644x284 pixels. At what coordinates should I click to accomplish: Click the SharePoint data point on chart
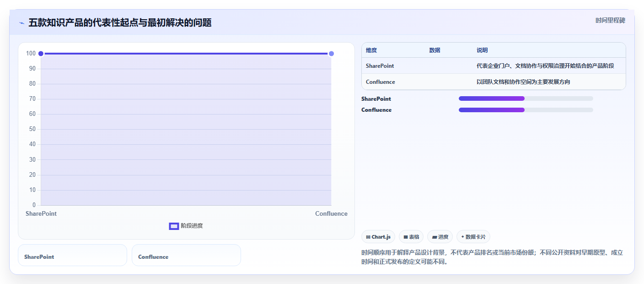[x=41, y=54]
